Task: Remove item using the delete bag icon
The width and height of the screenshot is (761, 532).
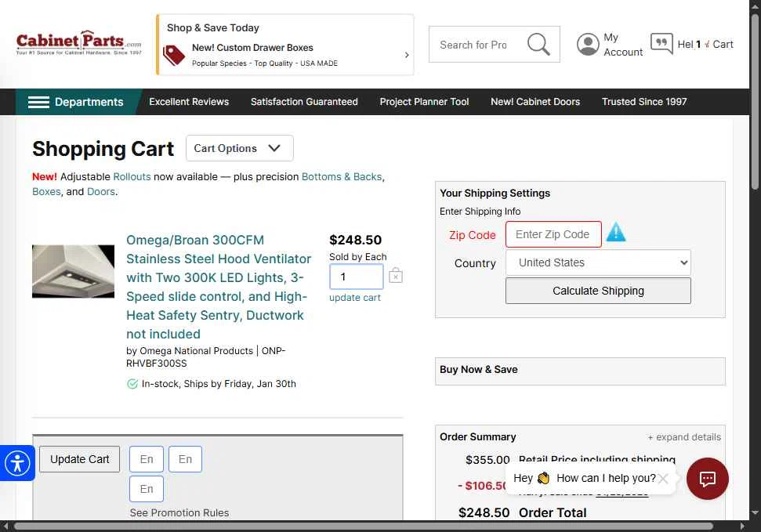Action: pos(396,275)
